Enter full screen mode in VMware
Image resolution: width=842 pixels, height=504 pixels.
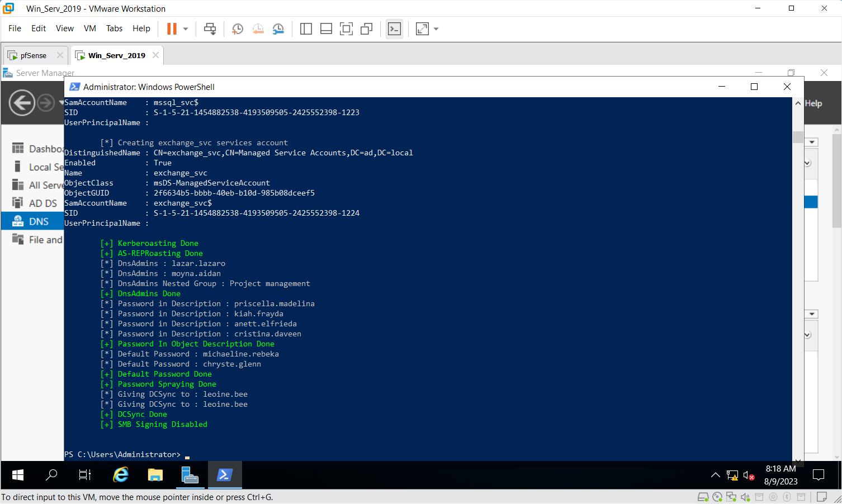[346, 28]
